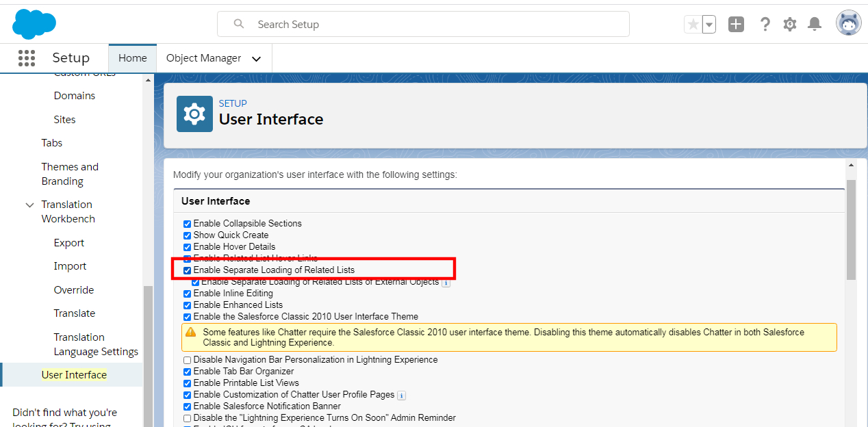Open Themes and Branding settings
Image resolution: width=868 pixels, height=427 pixels.
(x=70, y=173)
